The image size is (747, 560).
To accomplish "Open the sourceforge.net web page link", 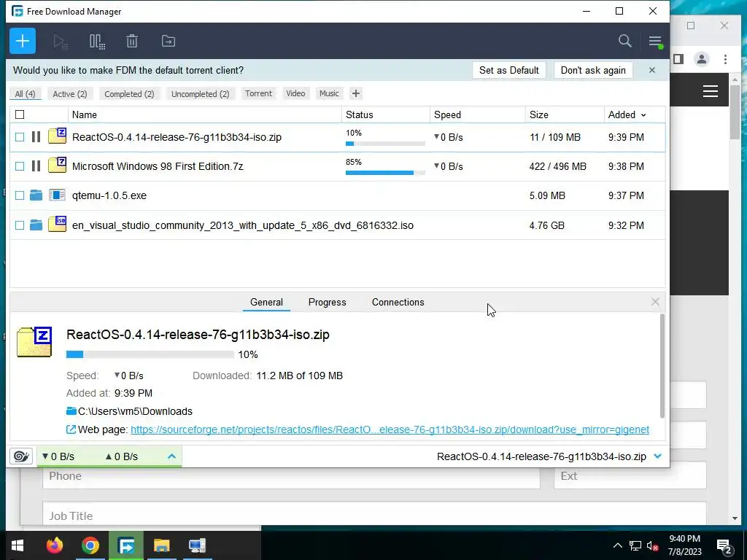I will coord(390,429).
